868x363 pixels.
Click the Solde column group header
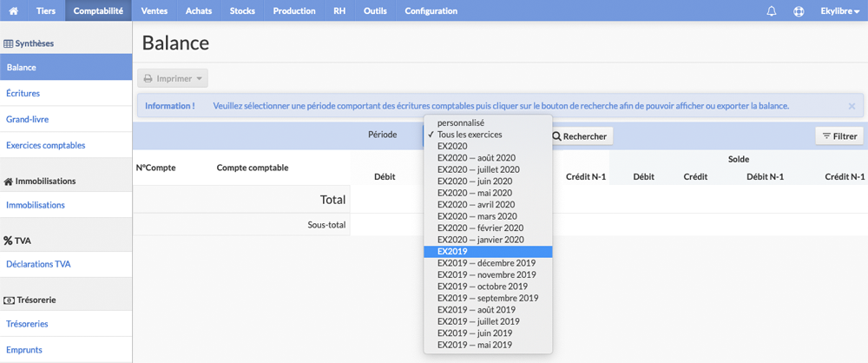pos(739,159)
